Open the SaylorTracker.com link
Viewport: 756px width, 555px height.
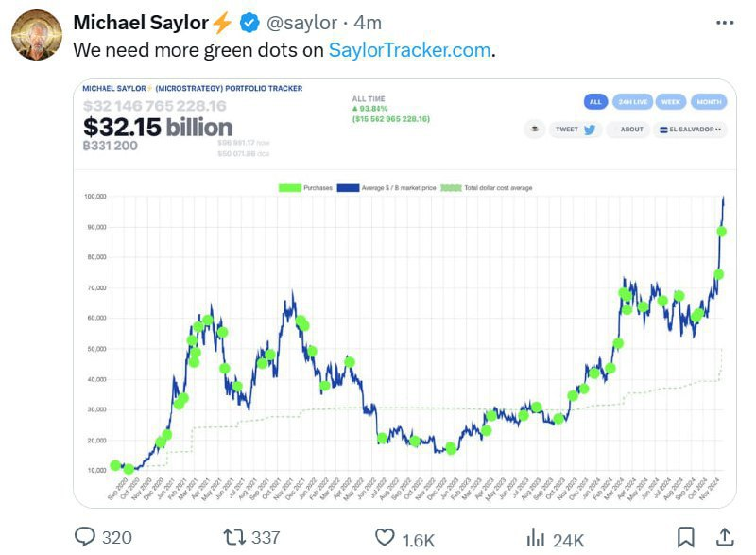410,50
